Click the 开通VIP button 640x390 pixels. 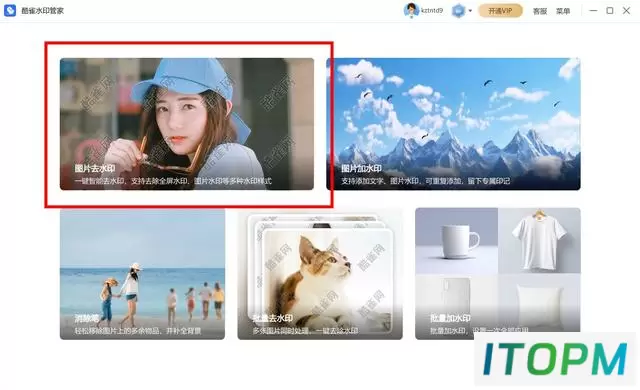500,11
